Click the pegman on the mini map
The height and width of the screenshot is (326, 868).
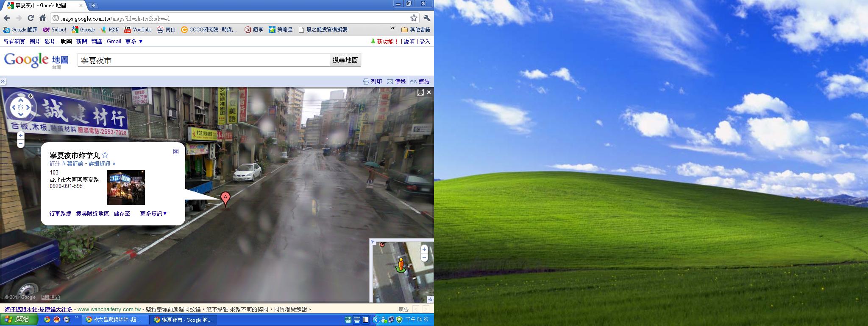coord(401,264)
